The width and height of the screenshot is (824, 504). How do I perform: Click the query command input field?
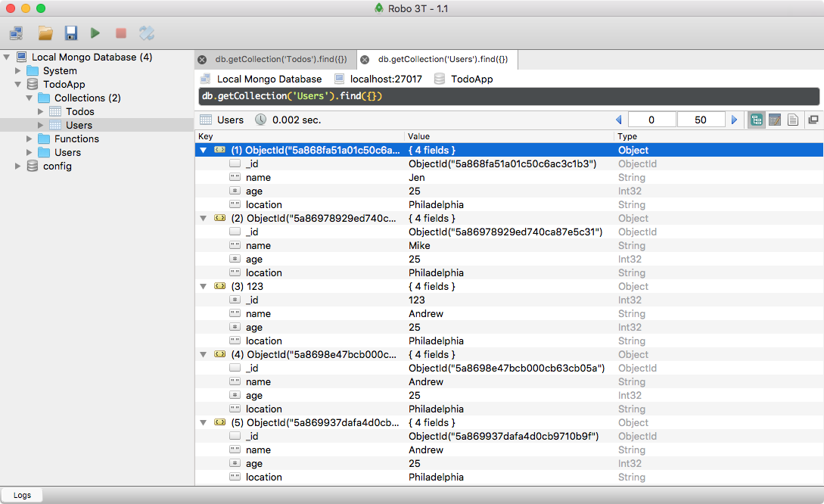(507, 96)
